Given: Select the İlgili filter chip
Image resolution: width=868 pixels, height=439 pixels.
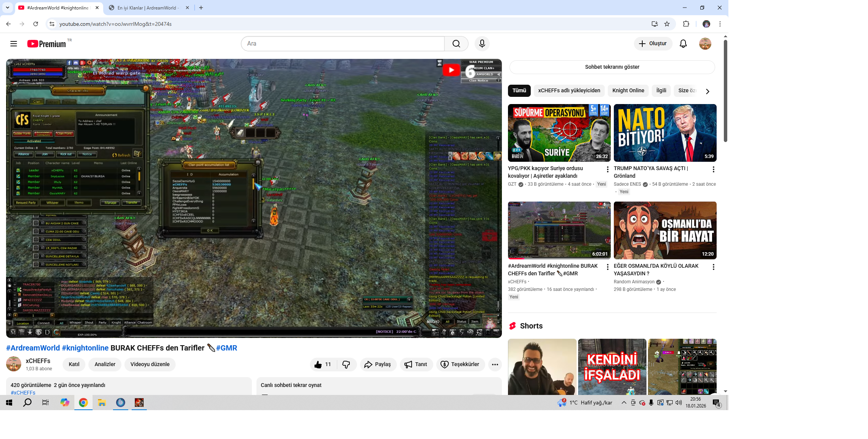Looking at the screenshot, I should click(661, 90).
